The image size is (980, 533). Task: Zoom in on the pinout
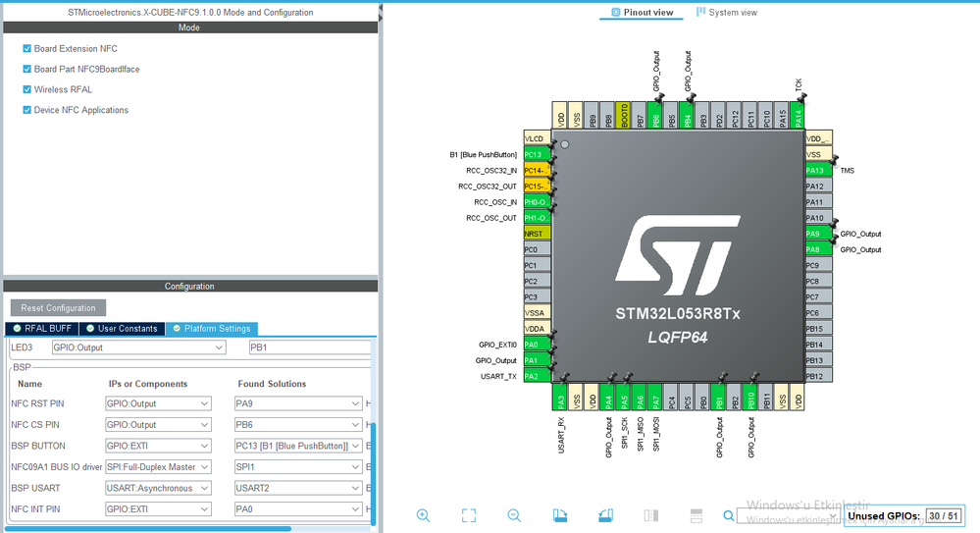[x=423, y=515]
